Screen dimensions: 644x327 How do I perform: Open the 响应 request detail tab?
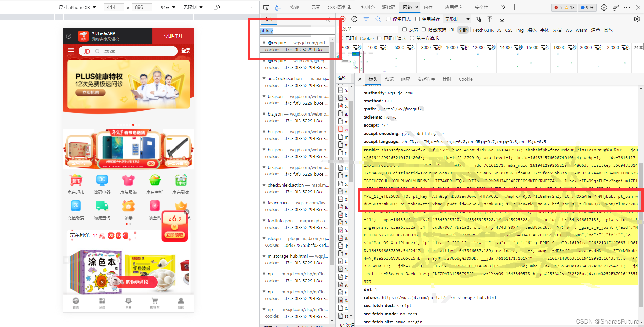406,79
